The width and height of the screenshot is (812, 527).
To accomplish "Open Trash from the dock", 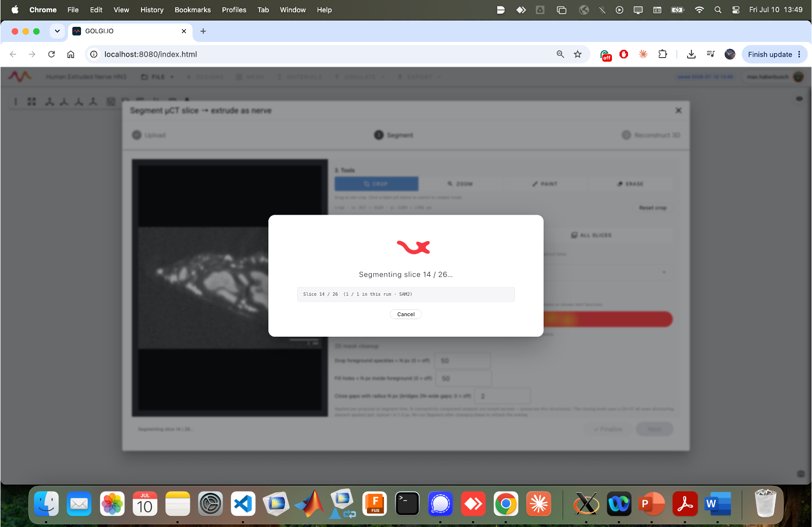I will pos(765,504).
